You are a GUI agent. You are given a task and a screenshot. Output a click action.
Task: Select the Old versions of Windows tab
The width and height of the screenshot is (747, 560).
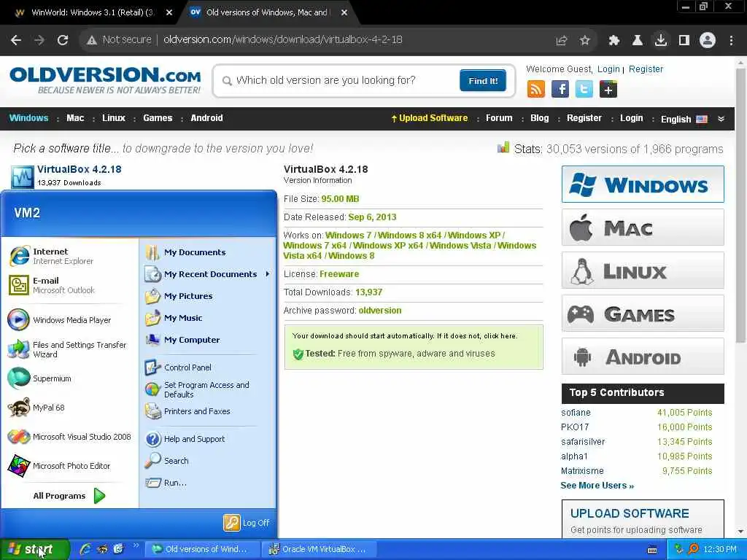click(267, 12)
